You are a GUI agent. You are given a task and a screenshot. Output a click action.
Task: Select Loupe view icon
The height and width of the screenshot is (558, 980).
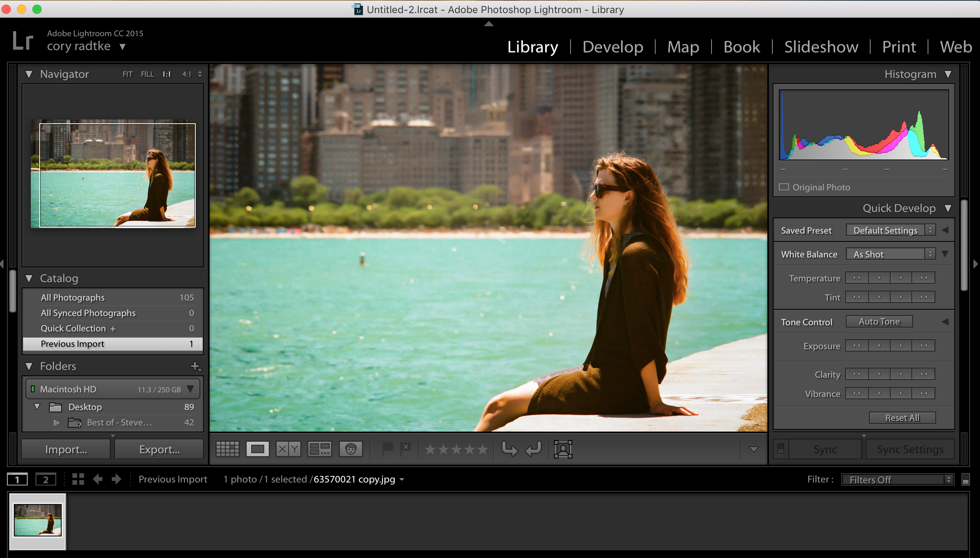(x=257, y=449)
